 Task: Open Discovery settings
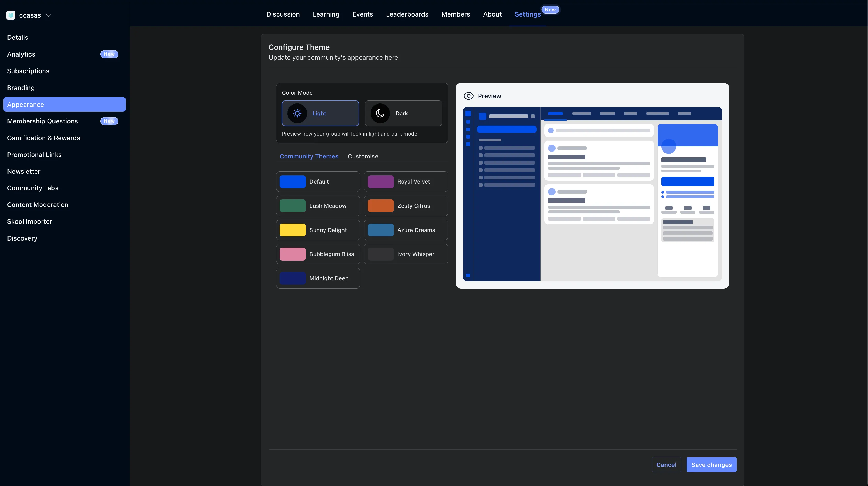coord(64,238)
